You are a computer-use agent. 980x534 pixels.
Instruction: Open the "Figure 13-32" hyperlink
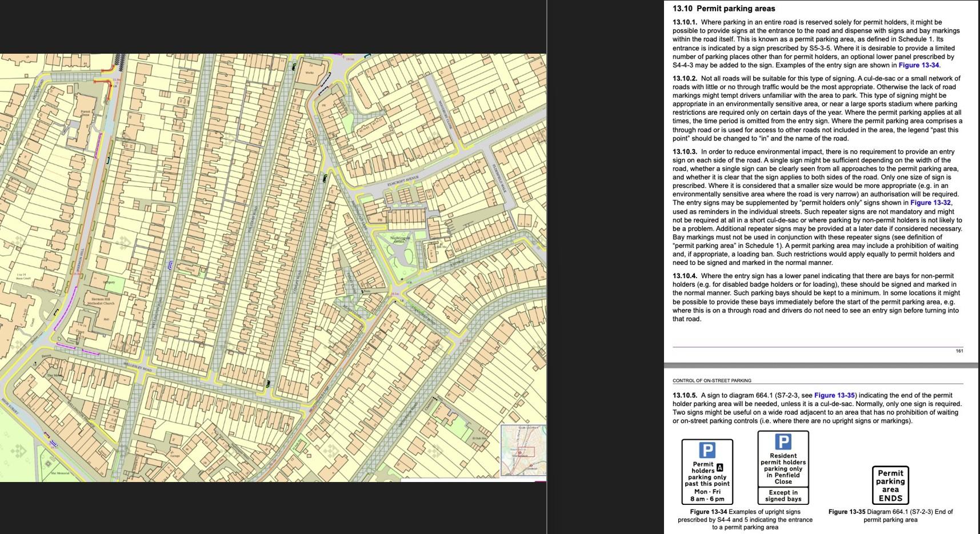pyautogui.click(x=930, y=203)
